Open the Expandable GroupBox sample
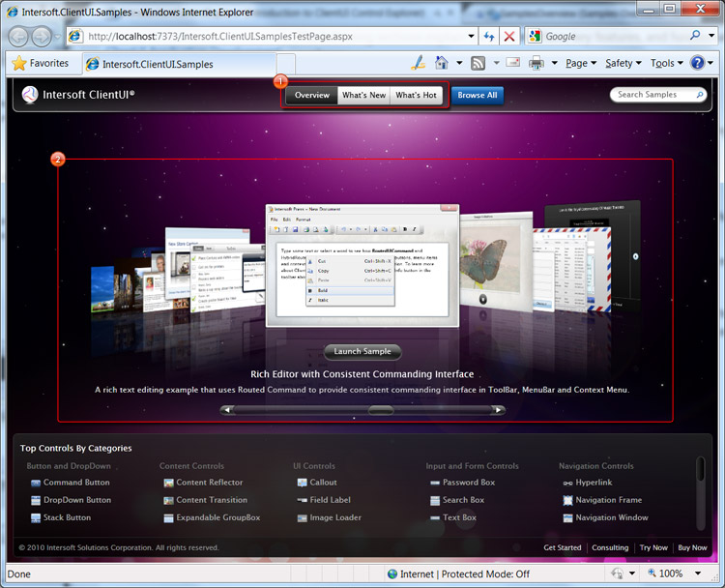725x588 pixels. pyautogui.click(x=212, y=517)
